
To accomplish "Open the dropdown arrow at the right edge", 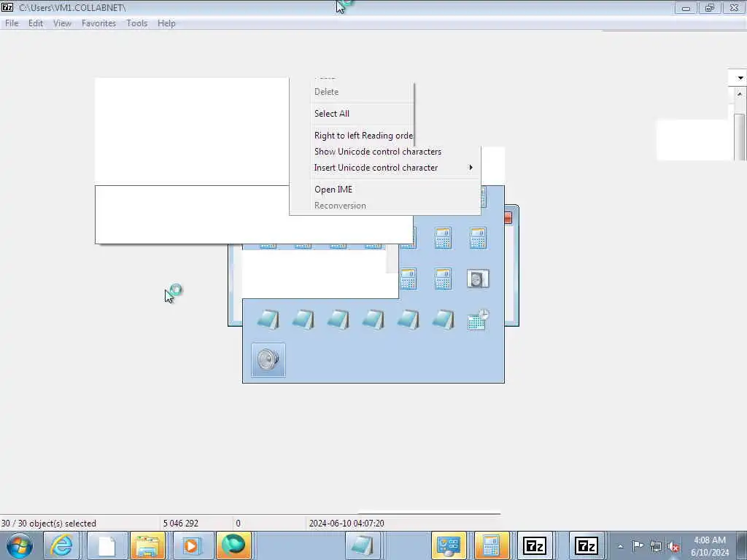I will [740, 77].
